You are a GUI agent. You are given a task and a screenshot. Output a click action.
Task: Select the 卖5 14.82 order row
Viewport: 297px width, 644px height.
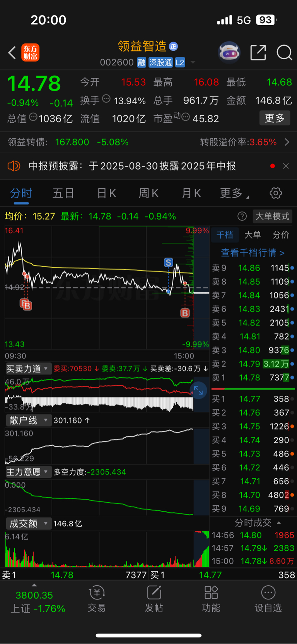coord(253,323)
